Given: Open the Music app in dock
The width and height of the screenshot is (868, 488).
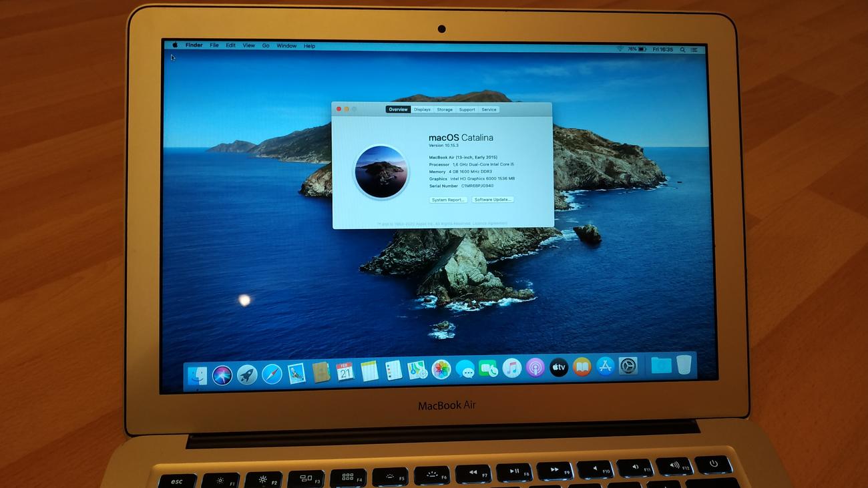Looking at the screenshot, I should coord(511,367).
